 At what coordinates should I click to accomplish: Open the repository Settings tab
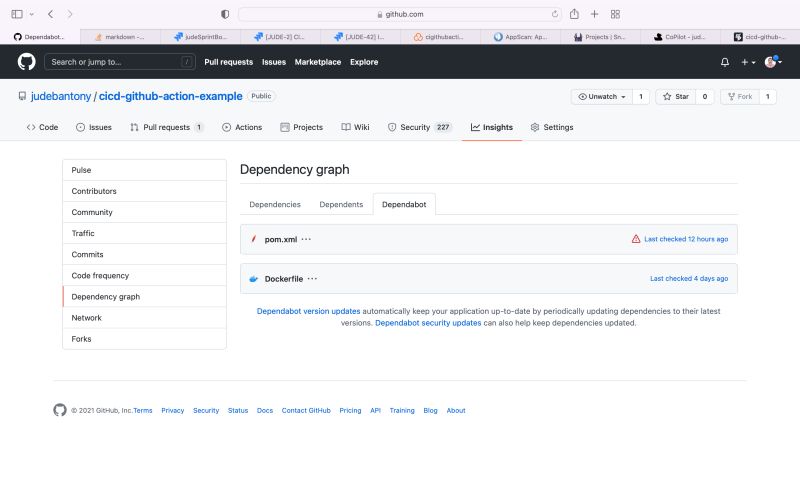[552, 127]
